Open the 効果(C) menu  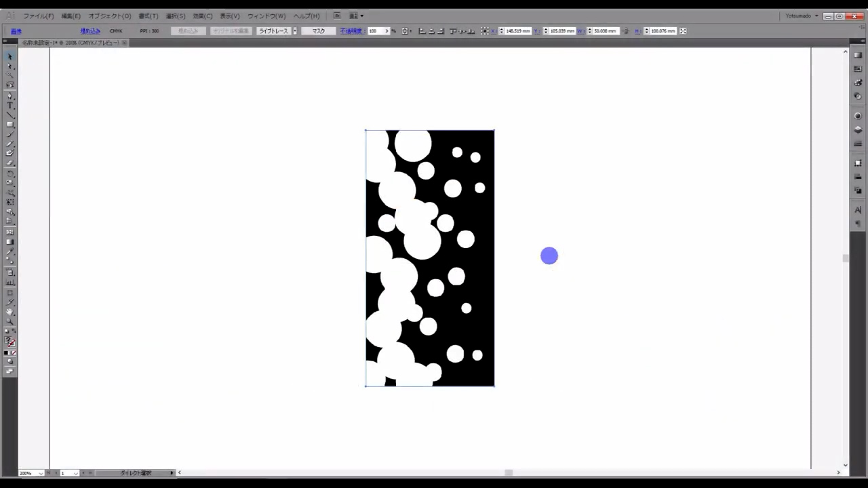[202, 16]
